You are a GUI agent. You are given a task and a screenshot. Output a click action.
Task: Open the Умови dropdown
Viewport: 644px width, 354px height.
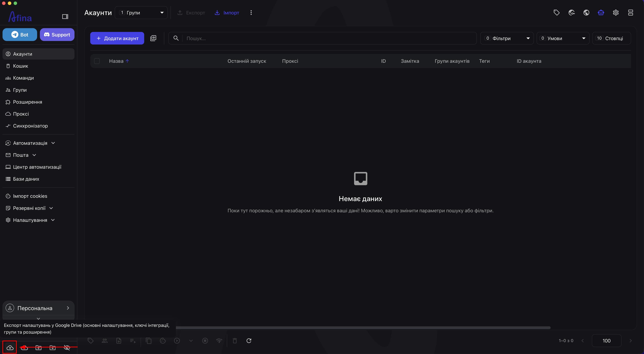tap(563, 38)
